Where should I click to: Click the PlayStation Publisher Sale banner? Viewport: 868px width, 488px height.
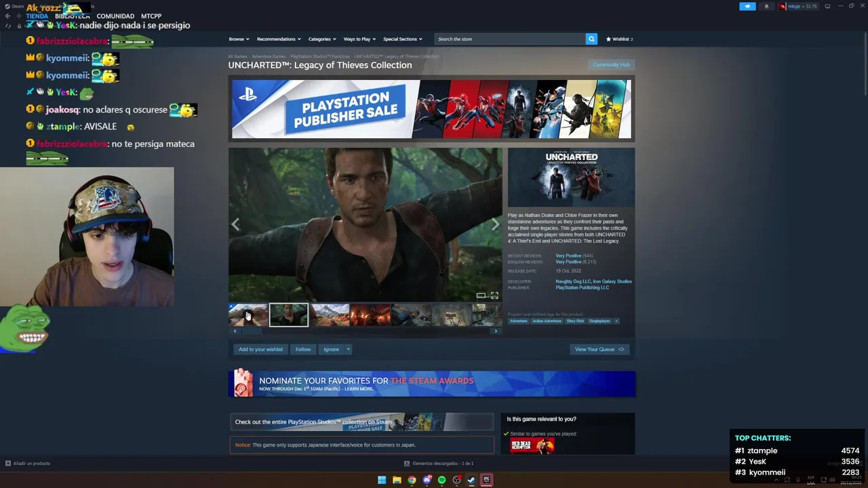click(431, 109)
